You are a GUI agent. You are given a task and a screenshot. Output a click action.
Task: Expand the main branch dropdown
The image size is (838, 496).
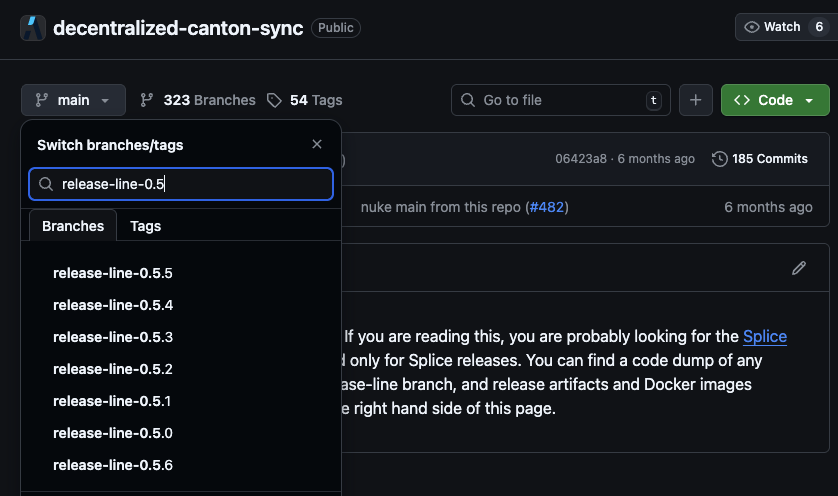[73, 100]
